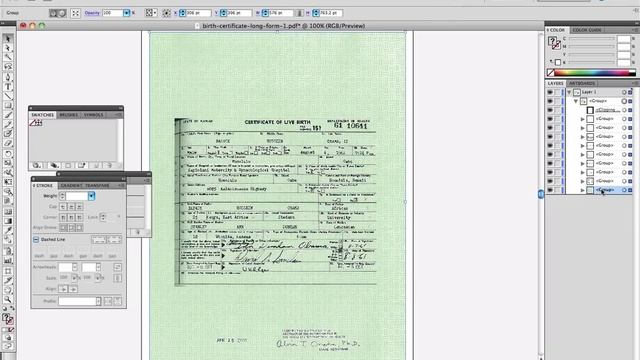Toggle the Dashed Line checkbox

[x=36, y=240]
